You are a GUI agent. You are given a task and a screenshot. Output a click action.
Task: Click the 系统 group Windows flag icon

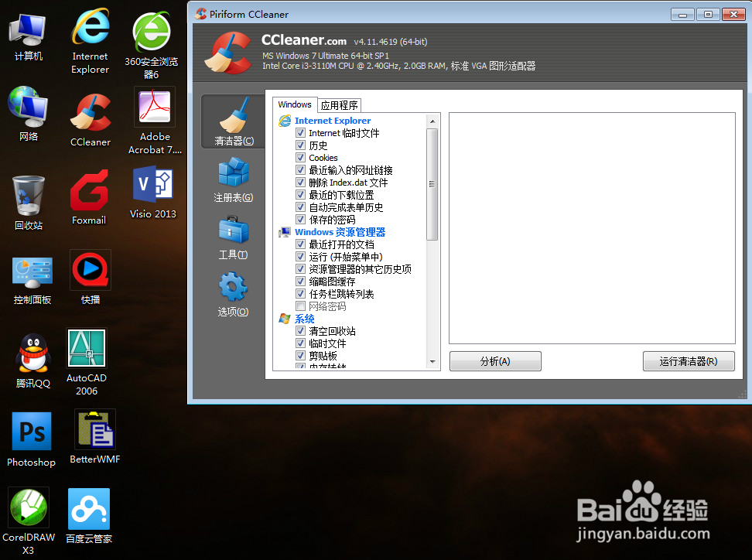tap(285, 319)
